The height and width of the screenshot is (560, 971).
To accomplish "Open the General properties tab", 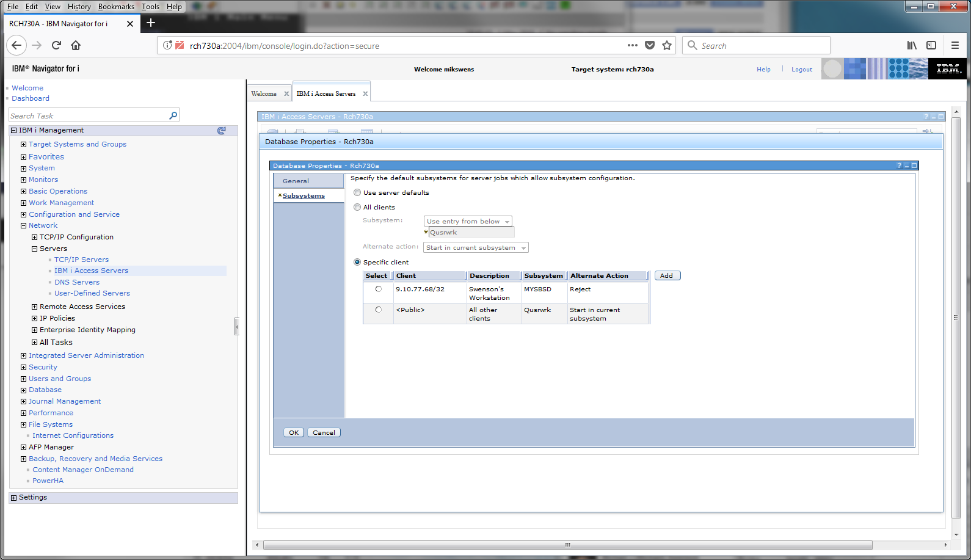I will point(309,181).
